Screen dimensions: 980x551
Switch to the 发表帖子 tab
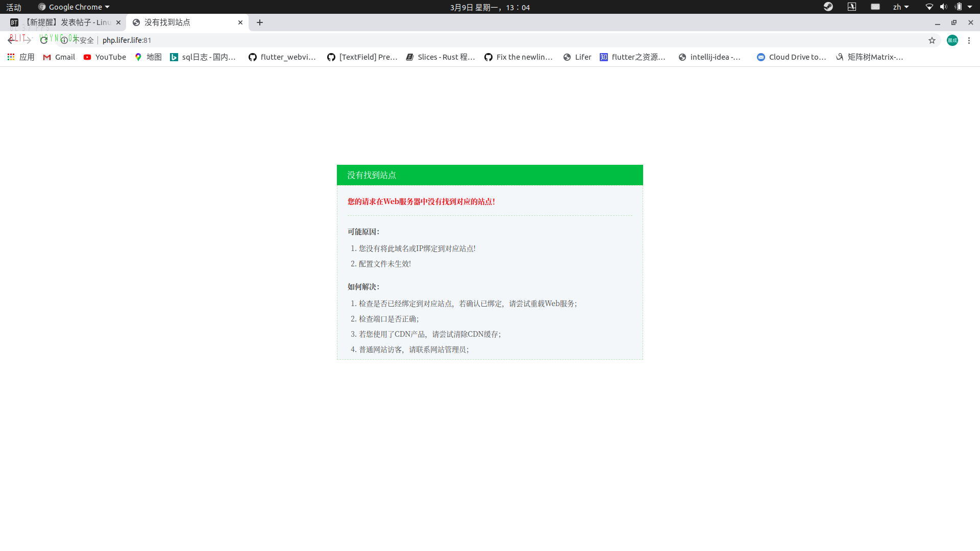tap(66, 22)
